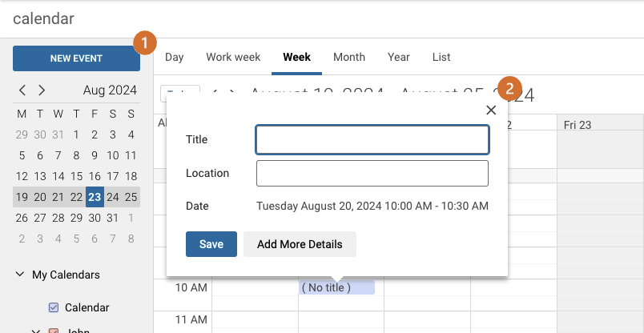
Task: Focus the Title input field
Action: (372, 139)
